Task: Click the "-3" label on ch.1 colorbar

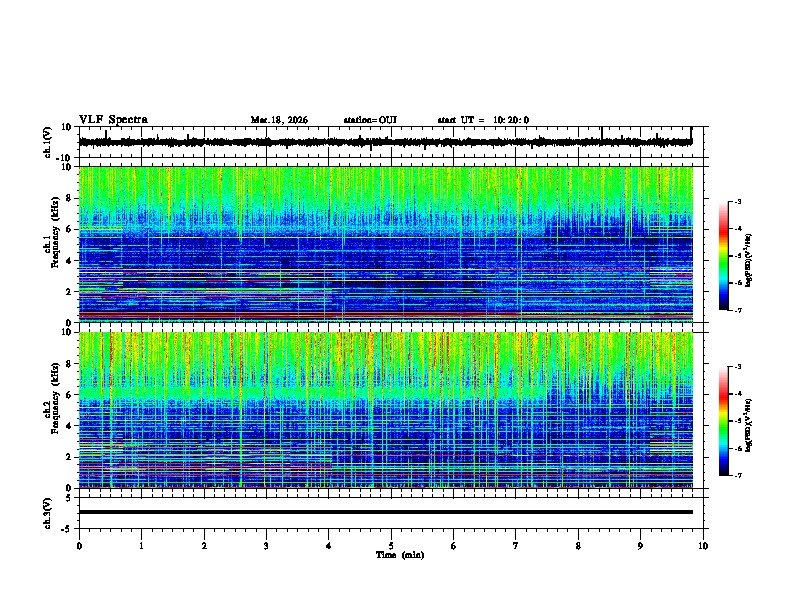Action: (x=737, y=201)
